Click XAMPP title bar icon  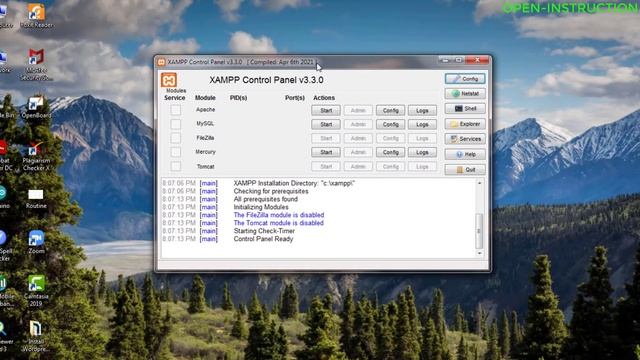(161, 62)
